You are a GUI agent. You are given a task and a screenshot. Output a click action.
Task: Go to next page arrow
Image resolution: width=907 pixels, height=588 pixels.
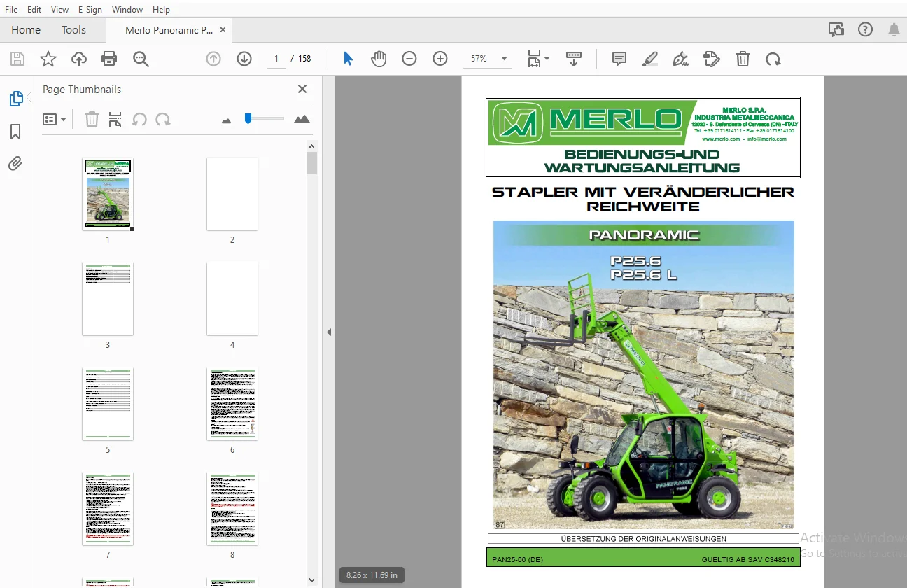(244, 59)
